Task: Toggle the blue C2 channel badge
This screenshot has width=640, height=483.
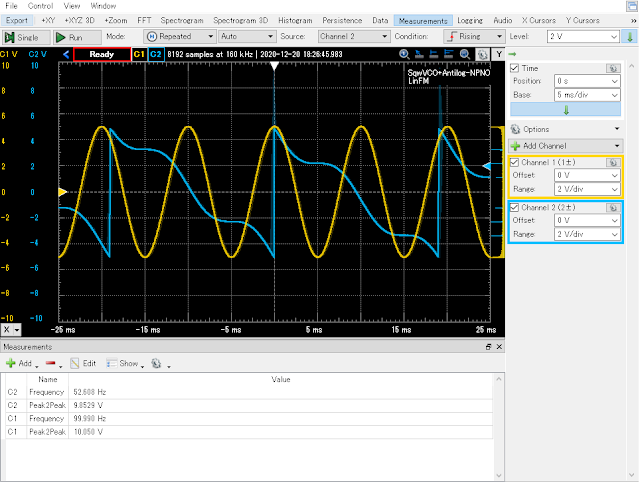Action: [156, 54]
